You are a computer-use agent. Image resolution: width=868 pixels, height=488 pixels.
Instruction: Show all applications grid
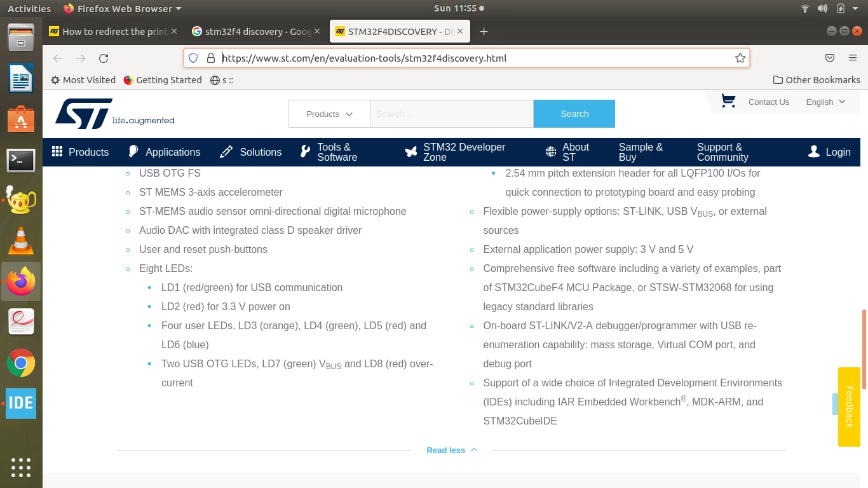(x=21, y=468)
